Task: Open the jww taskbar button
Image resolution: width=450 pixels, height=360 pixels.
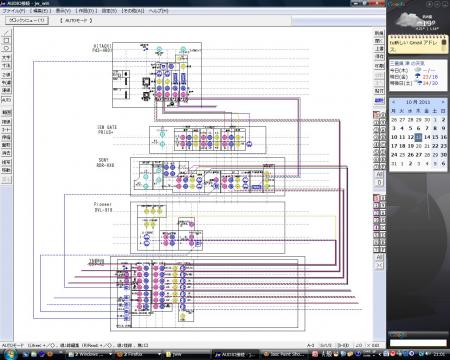Action: (186, 354)
